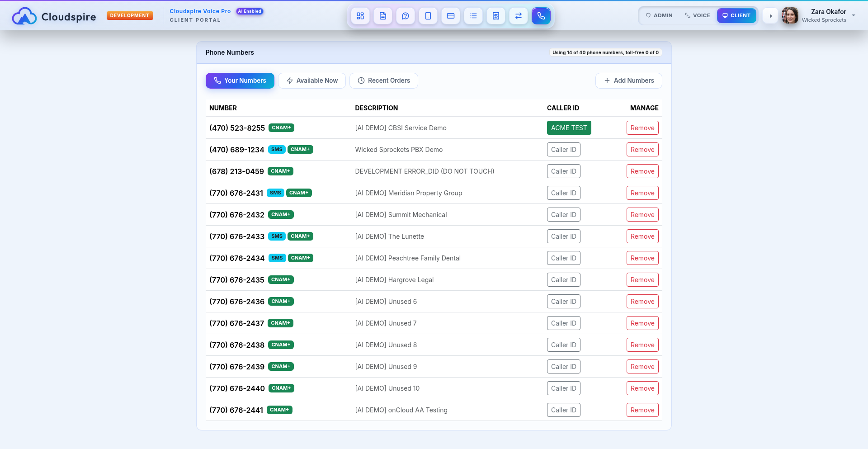Set Caller ID for (678) 213-0459
Screen dimensions: 868x449
[x=563, y=171]
